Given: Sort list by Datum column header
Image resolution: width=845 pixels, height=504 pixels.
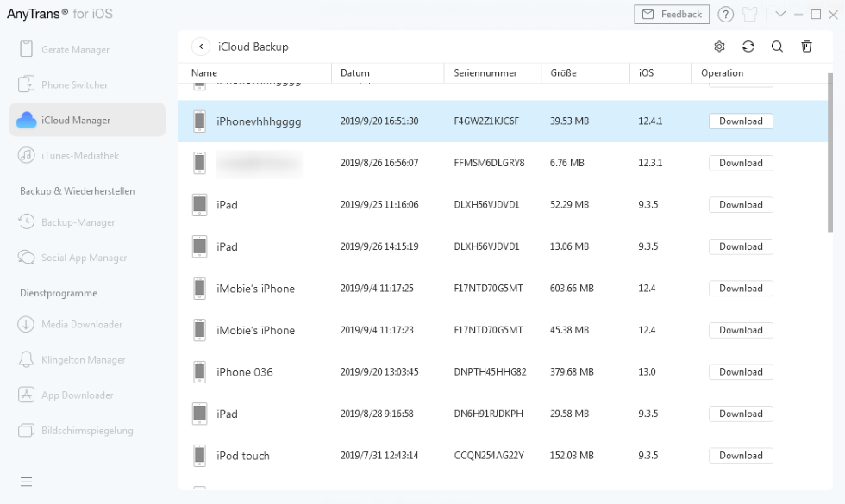Looking at the screenshot, I should pyautogui.click(x=355, y=73).
